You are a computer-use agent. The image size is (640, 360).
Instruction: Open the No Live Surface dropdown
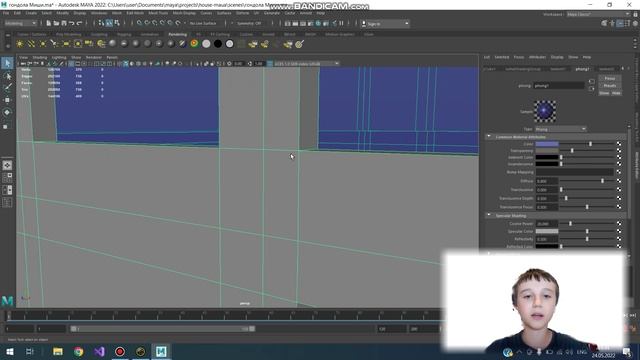pyautogui.click(x=203, y=23)
